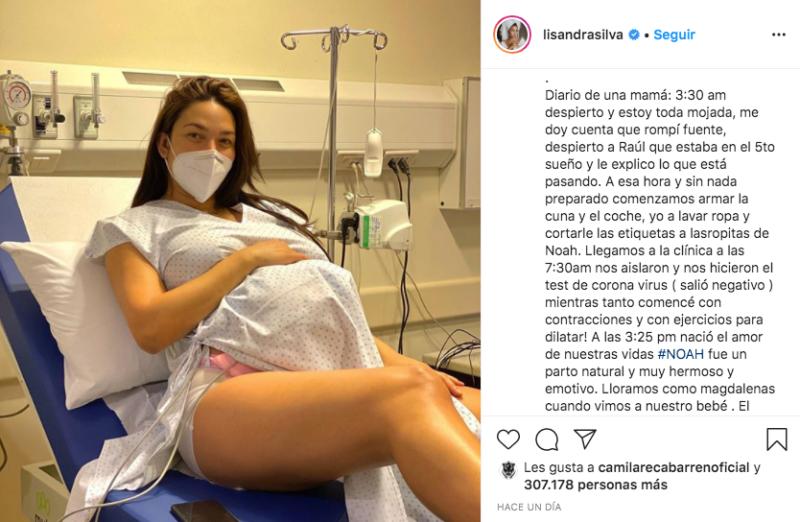Click the phone lying on the bed
The image size is (800, 522).
[x=204, y=511]
